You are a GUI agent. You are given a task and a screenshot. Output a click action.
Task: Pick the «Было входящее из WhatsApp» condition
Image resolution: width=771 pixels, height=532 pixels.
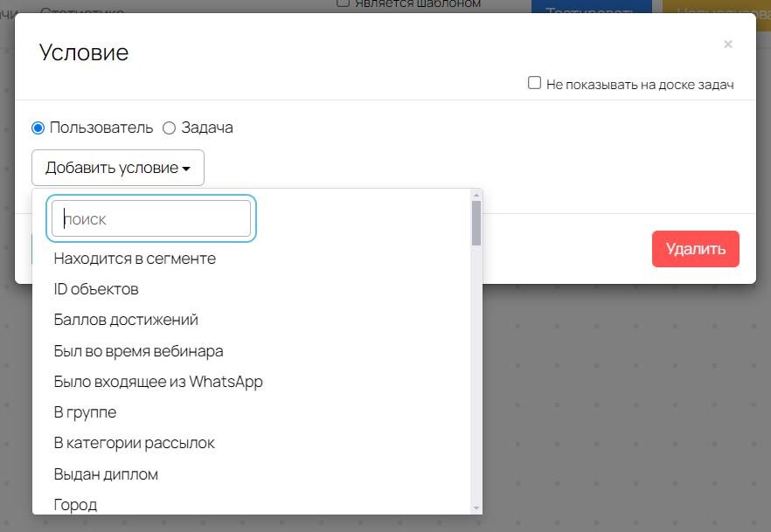pos(156,381)
